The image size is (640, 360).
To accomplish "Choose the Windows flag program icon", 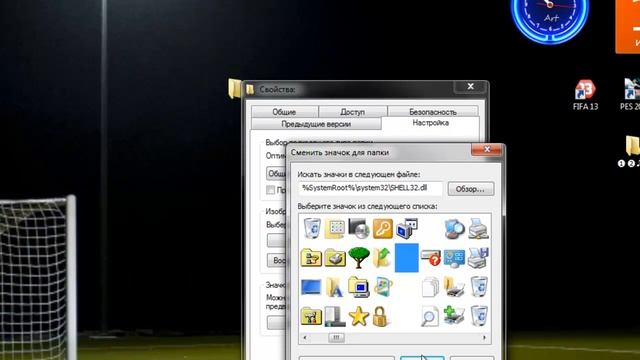I will pyautogui.click(x=382, y=287).
